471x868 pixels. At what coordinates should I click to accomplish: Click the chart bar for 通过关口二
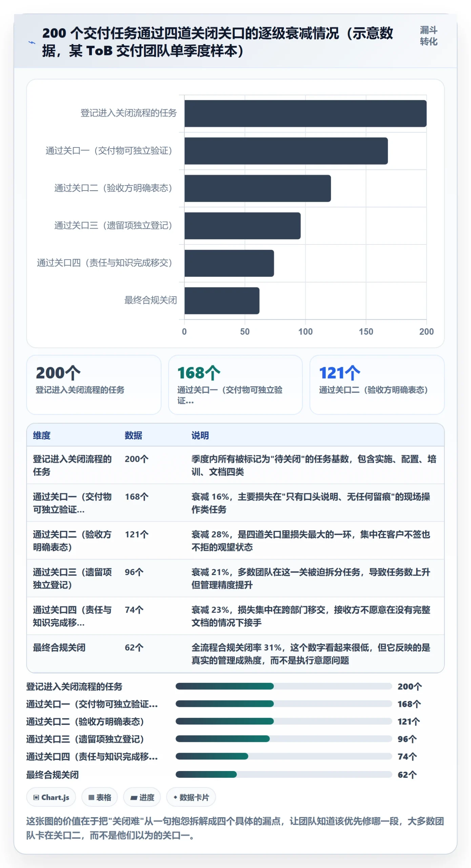click(258, 189)
